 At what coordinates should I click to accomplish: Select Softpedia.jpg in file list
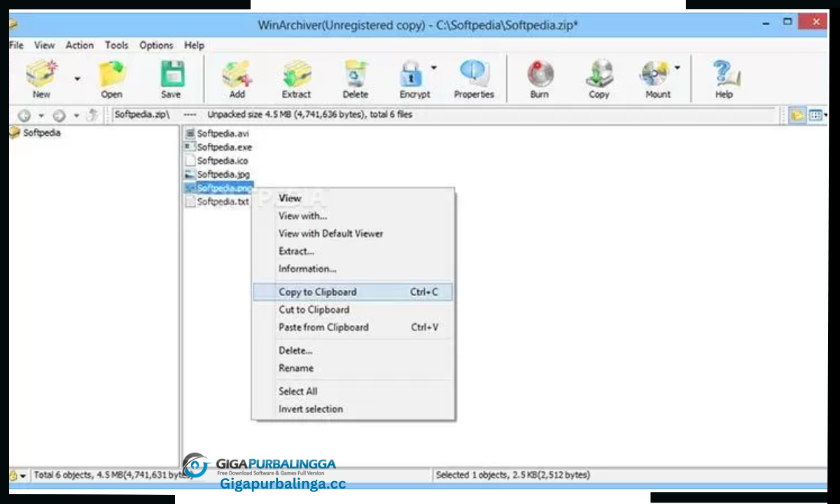coord(223,174)
